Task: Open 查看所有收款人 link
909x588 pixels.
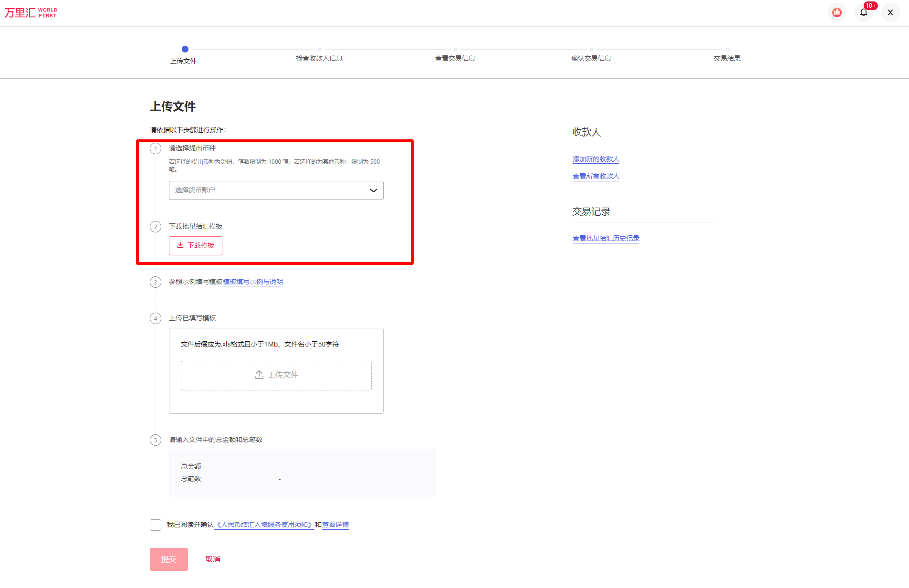Action: coord(596,176)
